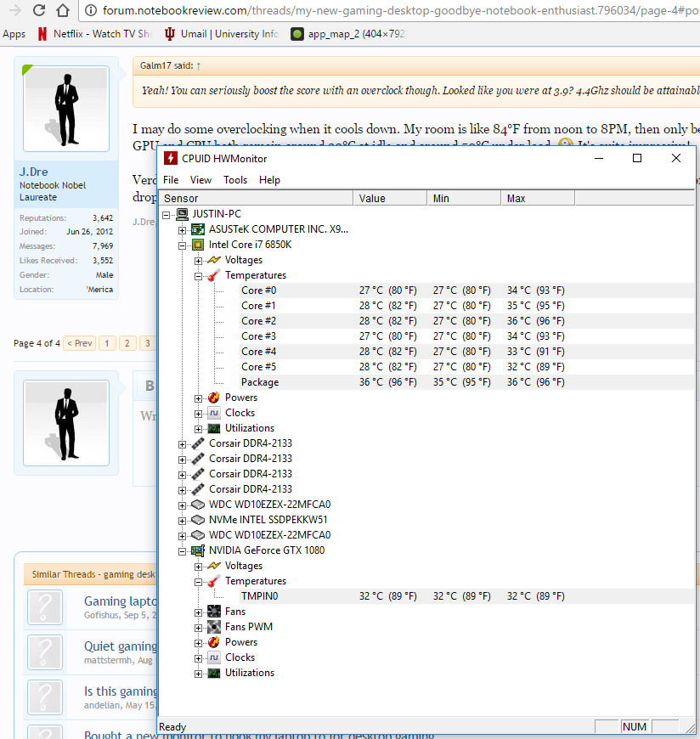Expand the CPU Voltages node
The height and width of the screenshot is (739, 700).
(x=199, y=261)
